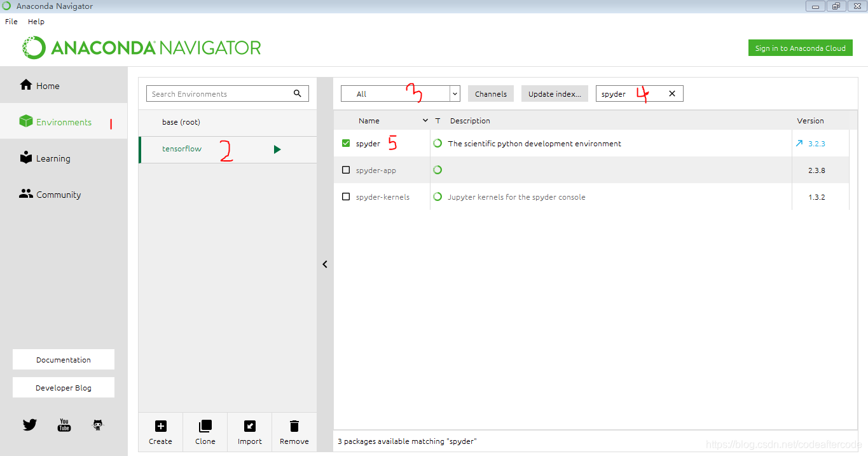Collapse the environments panel with the left chevron
Screen dimensions: 868x456
tap(325, 264)
